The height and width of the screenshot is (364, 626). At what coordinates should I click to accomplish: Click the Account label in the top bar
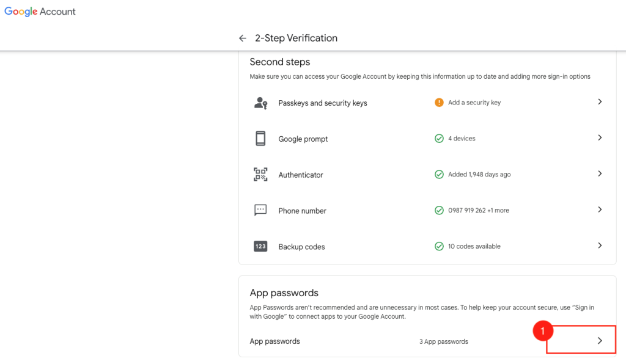[x=59, y=11]
